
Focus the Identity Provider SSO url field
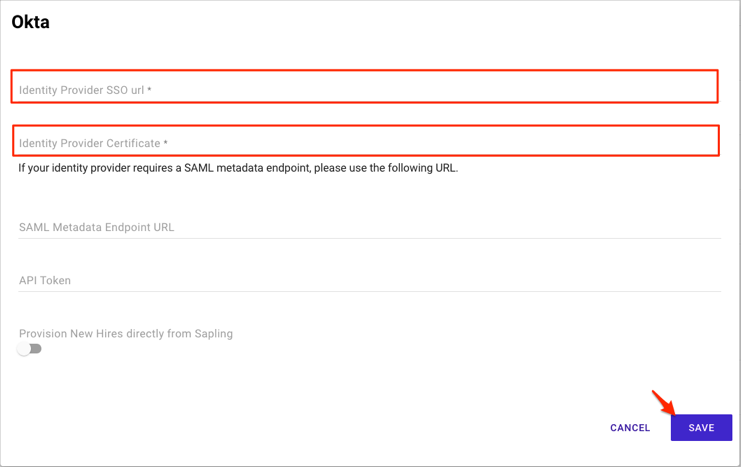[x=365, y=89]
